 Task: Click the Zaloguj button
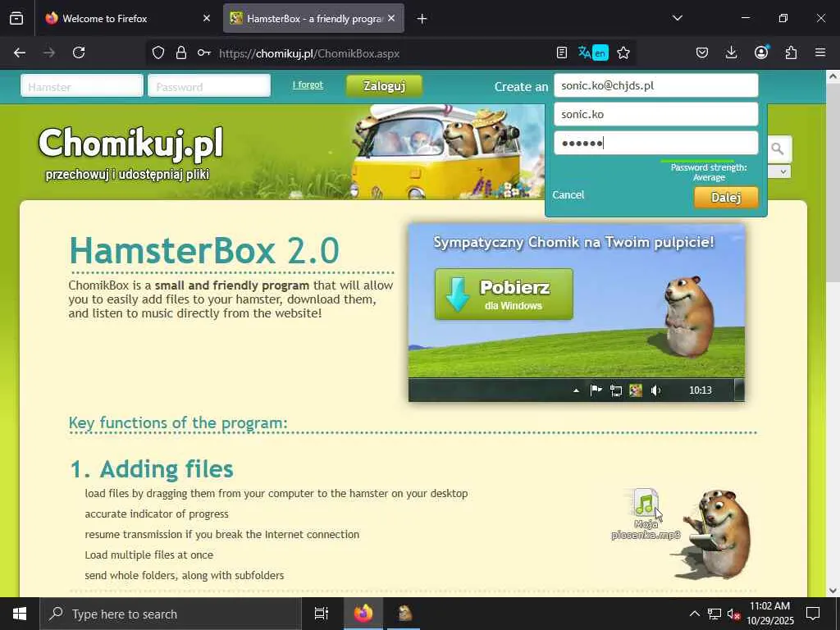[384, 85]
